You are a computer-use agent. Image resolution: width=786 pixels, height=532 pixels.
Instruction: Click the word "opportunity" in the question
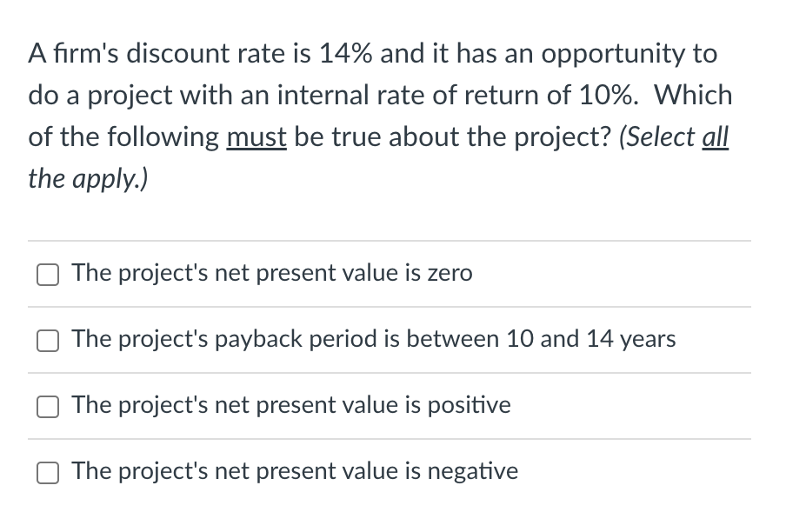613,54
